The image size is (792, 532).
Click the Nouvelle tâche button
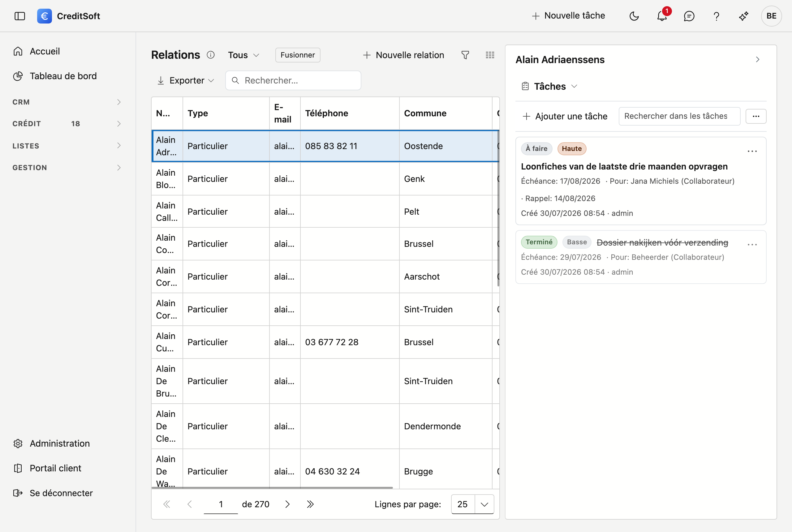pos(568,15)
